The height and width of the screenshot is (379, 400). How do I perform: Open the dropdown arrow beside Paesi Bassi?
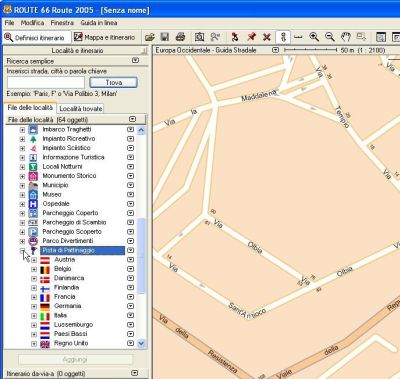[x=130, y=334]
